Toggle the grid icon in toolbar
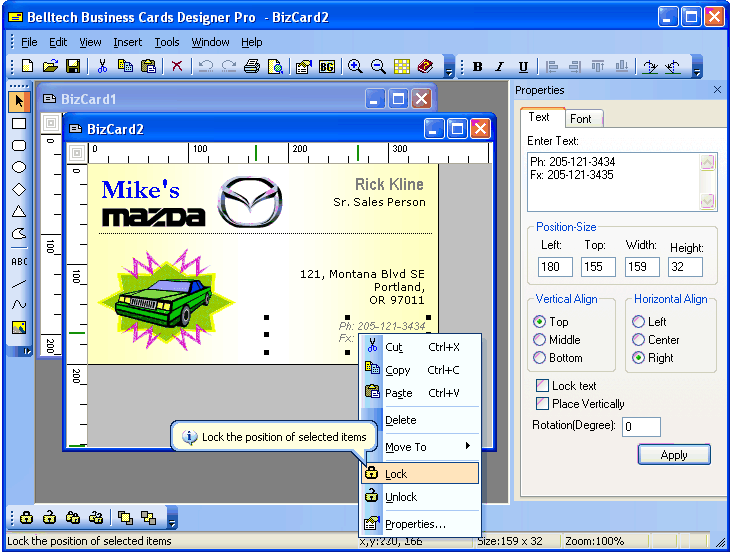 [401, 66]
